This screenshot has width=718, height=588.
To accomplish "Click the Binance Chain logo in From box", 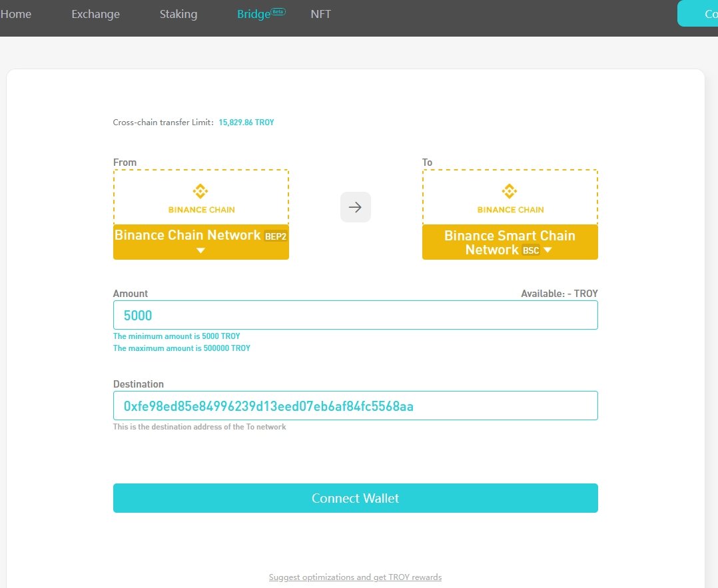I will coord(200,198).
